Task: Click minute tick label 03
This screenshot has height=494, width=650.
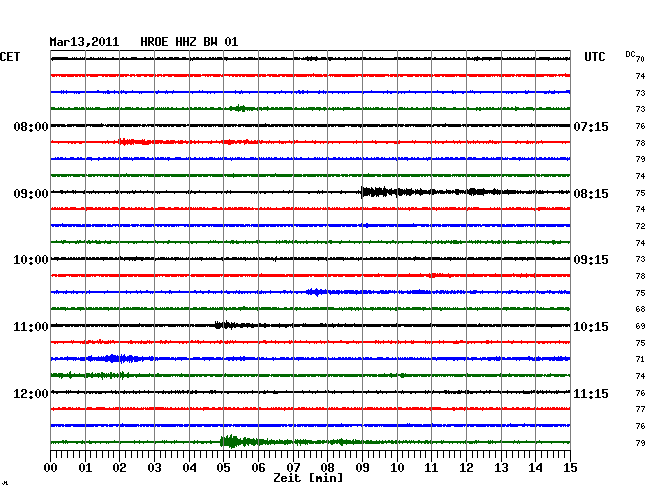Action: 154,468
